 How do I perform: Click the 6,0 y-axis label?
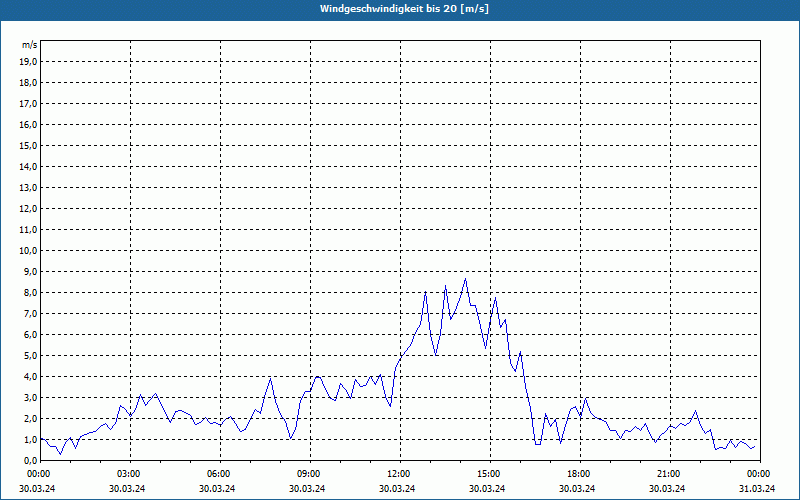30,334
